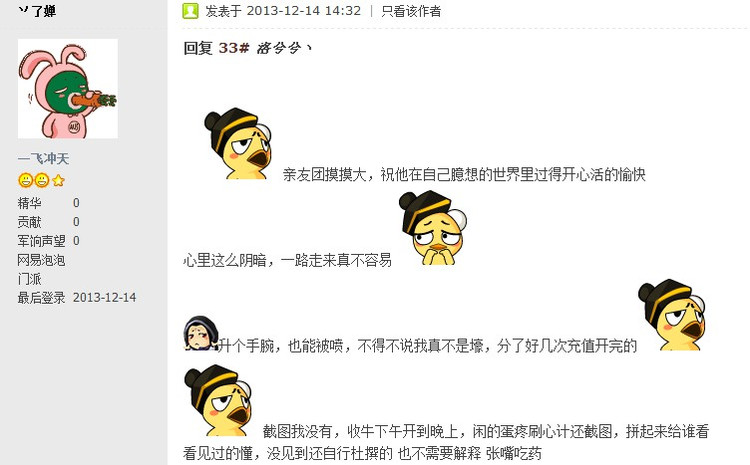The width and height of the screenshot is (750, 465).
Task: Click small hooded character emoticon before 升个手腕
Action: pyautogui.click(x=201, y=333)
